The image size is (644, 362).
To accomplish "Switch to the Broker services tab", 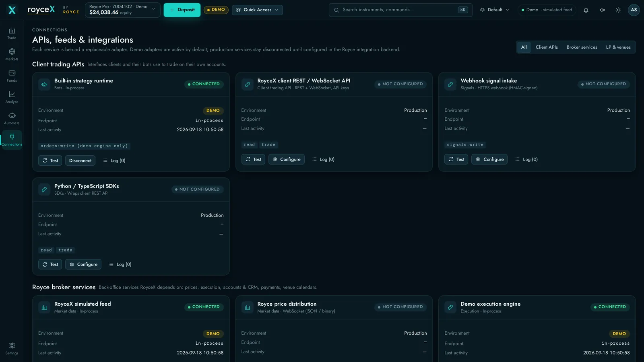I will [582, 47].
